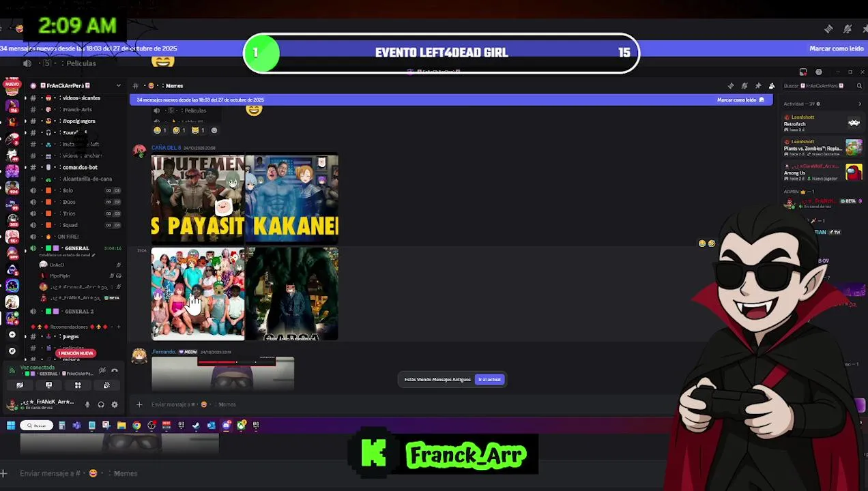This screenshot has height=491, width=868.
Task: Open the Discord inbox icon
Action: pyautogui.click(x=803, y=72)
